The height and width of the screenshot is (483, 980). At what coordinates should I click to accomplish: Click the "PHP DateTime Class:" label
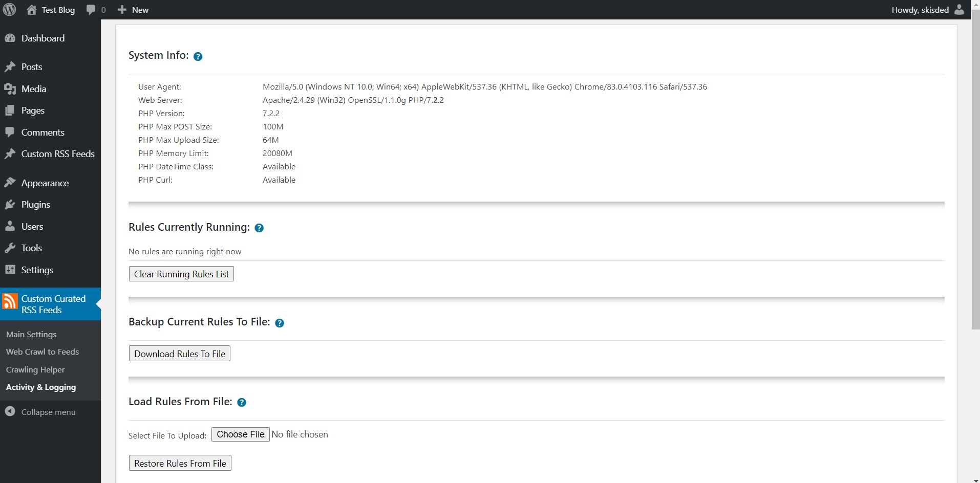pos(176,167)
